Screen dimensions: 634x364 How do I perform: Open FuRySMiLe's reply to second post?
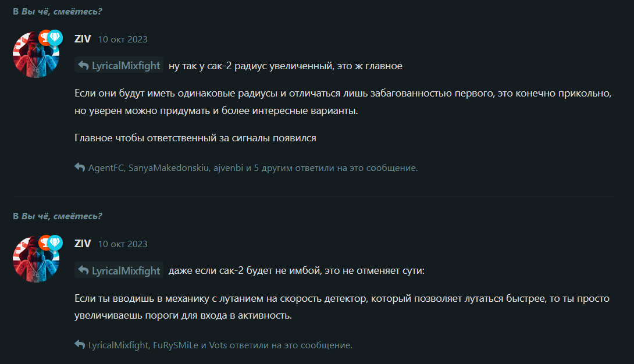176,345
